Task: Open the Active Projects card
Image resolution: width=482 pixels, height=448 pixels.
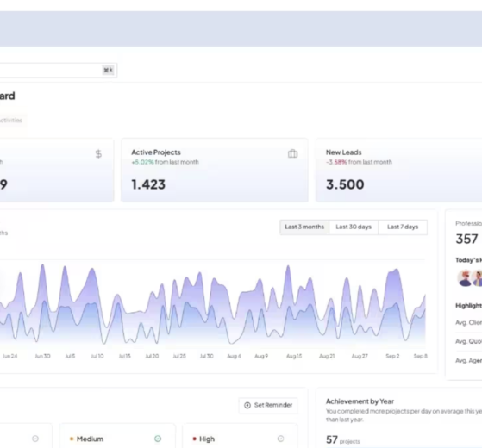Action: [x=215, y=170]
